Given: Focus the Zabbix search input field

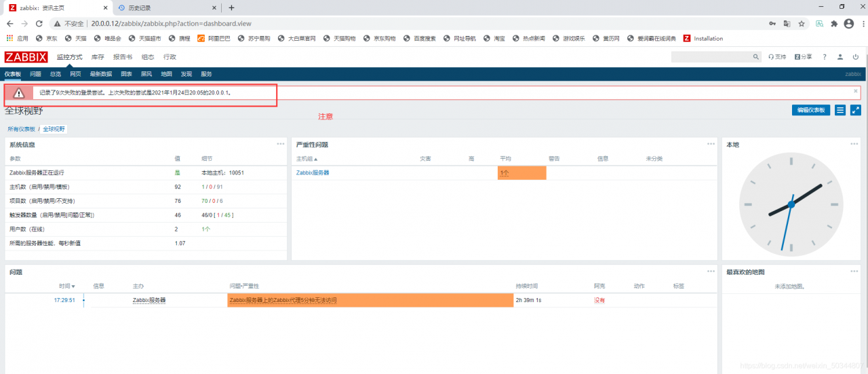Looking at the screenshot, I should pos(711,57).
